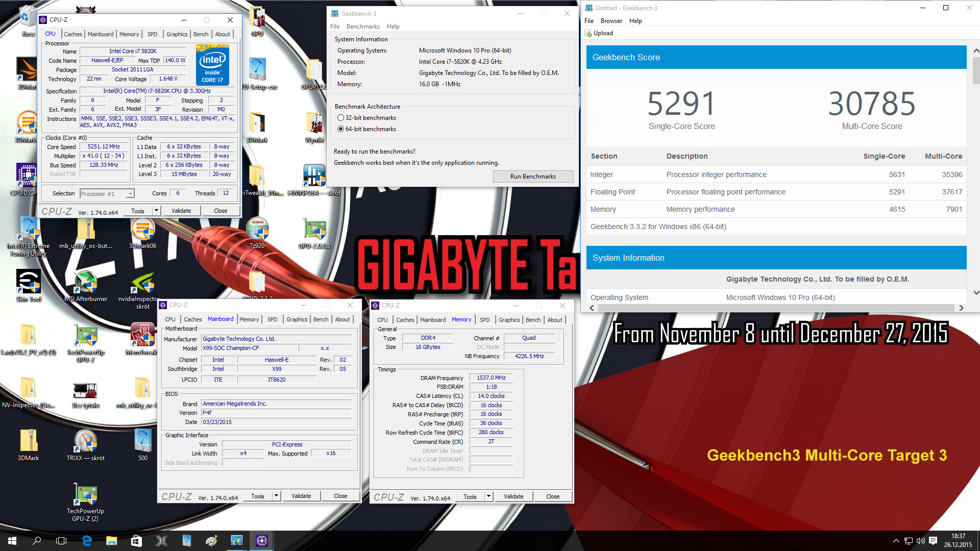Click the Core Speed value field
Screen dimensions: 980x551
tap(104, 147)
